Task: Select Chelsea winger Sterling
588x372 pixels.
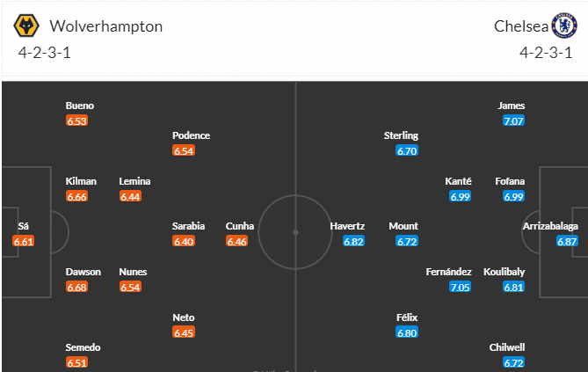Action: [x=401, y=135]
